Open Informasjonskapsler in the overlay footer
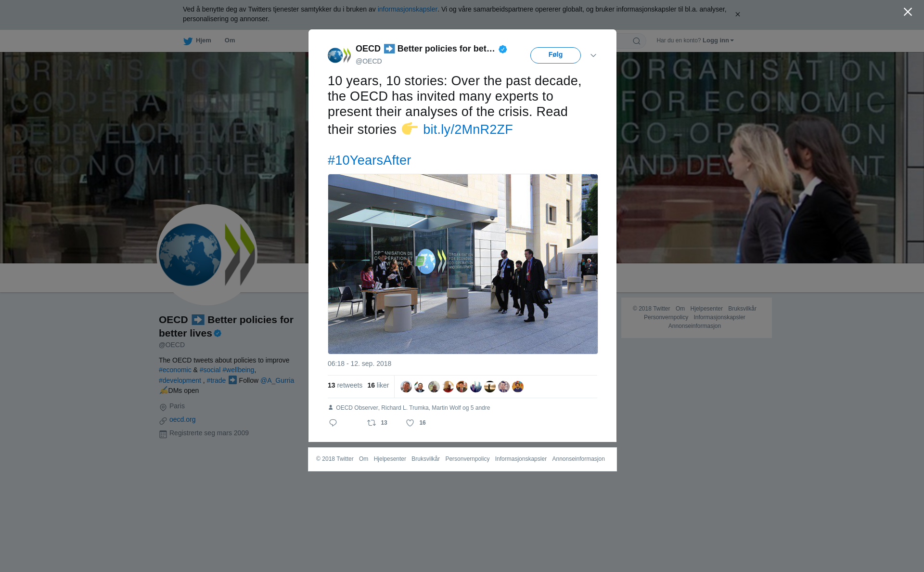Image resolution: width=924 pixels, height=572 pixels. point(521,459)
